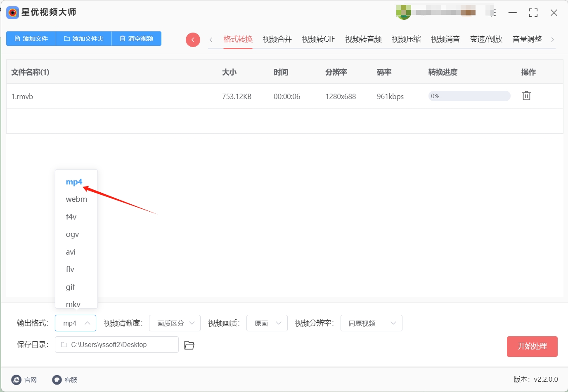Select ogv in the format list
Image resolution: width=568 pixels, height=392 pixels.
76,234
